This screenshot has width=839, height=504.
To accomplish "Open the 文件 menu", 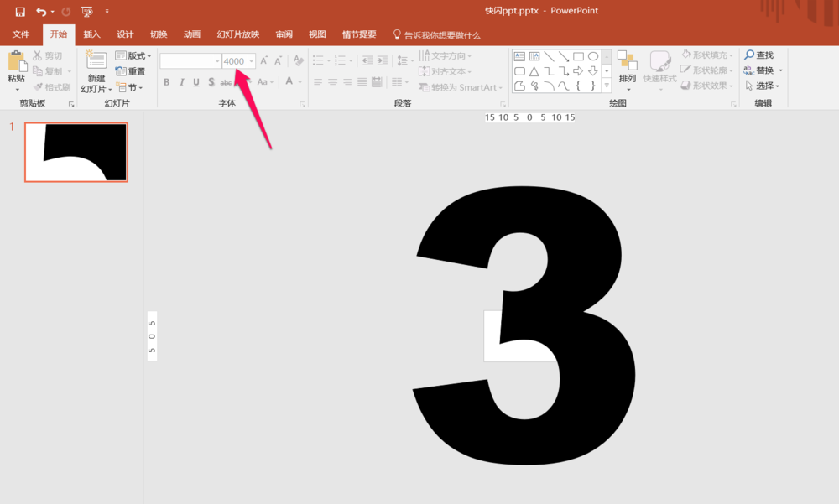I will pyautogui.click(x=20, y=34).
